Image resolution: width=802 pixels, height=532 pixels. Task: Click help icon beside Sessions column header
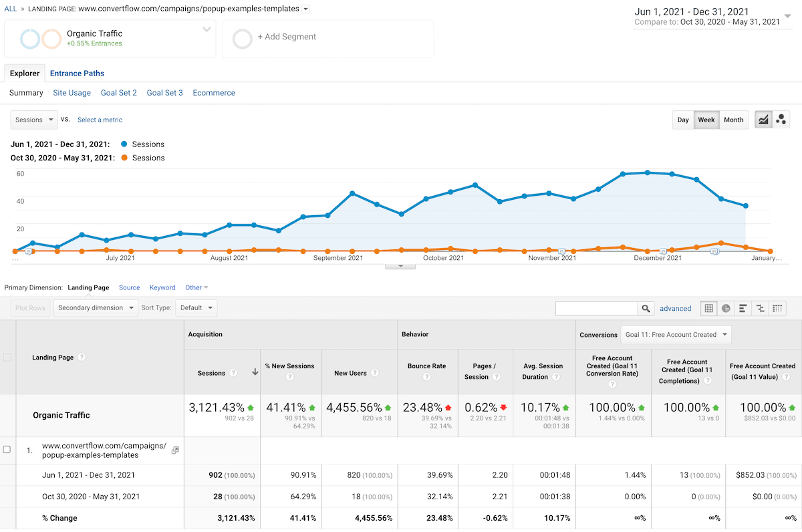click(x=233, y=373)
